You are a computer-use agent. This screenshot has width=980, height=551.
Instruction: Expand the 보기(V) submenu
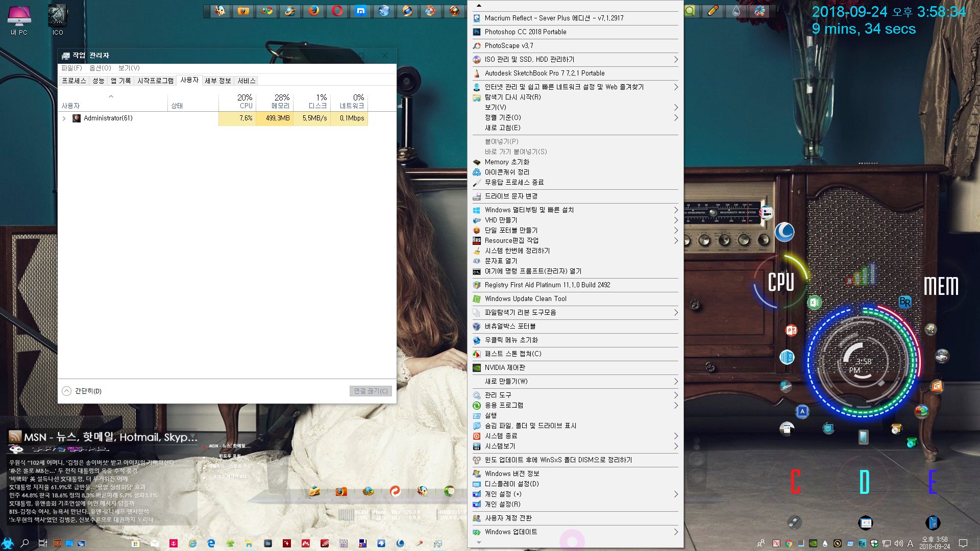pos(575,107)
